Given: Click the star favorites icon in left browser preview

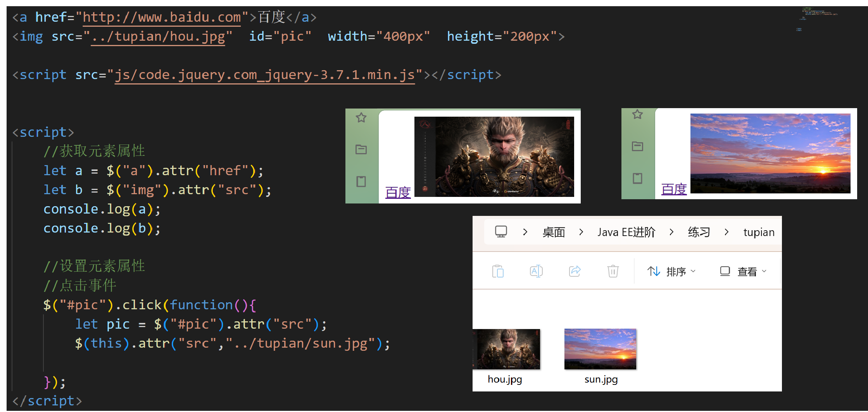Looking at the screenshot, I should point(361,117).
